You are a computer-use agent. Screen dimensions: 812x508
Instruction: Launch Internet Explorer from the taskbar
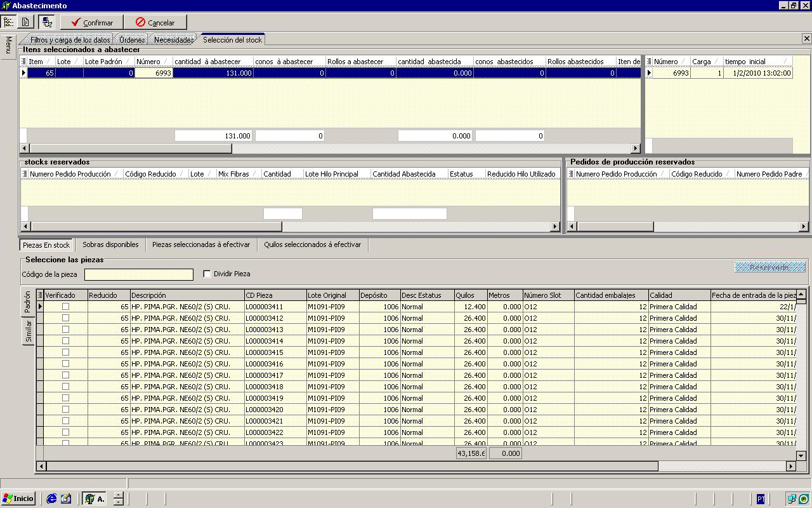pos(52,498)
